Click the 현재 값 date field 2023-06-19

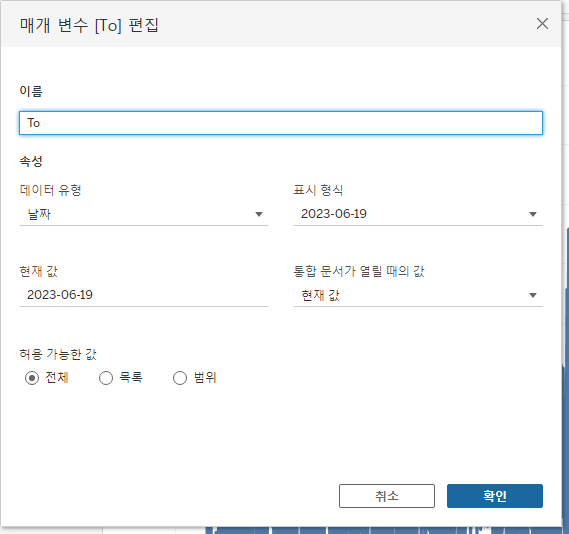point(144,295)
